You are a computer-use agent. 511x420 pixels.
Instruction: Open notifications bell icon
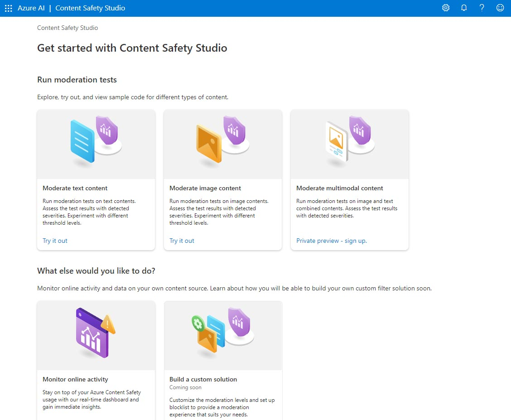[464, 8]
